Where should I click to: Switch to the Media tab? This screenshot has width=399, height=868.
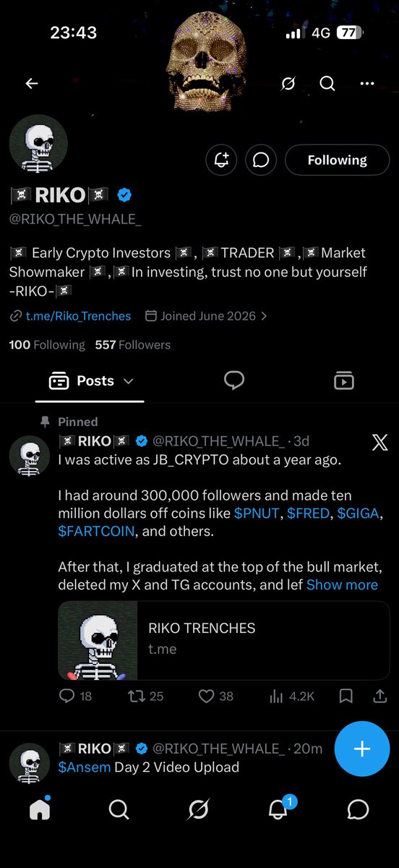click(343, 380)
